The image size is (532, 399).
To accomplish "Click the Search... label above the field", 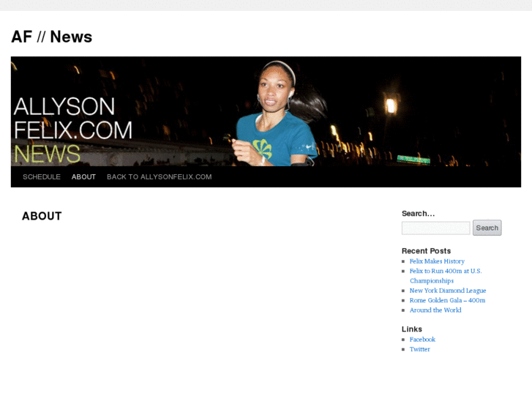I will [x=418, y=214].
